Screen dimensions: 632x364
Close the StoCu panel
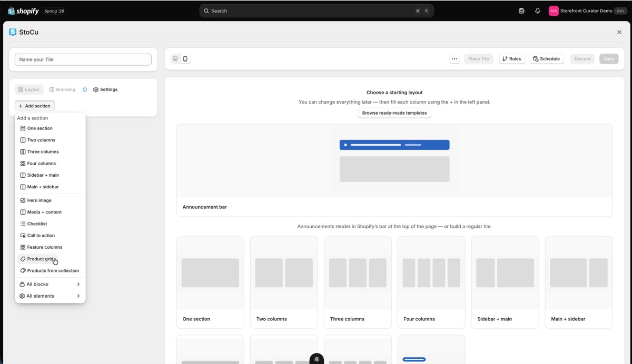pyautogui.click(x=619, y=32)
